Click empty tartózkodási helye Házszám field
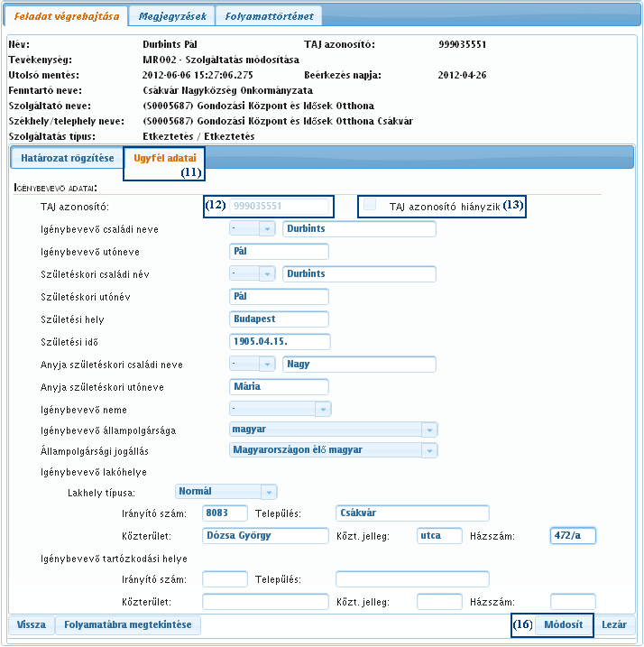 coord(573,602)
